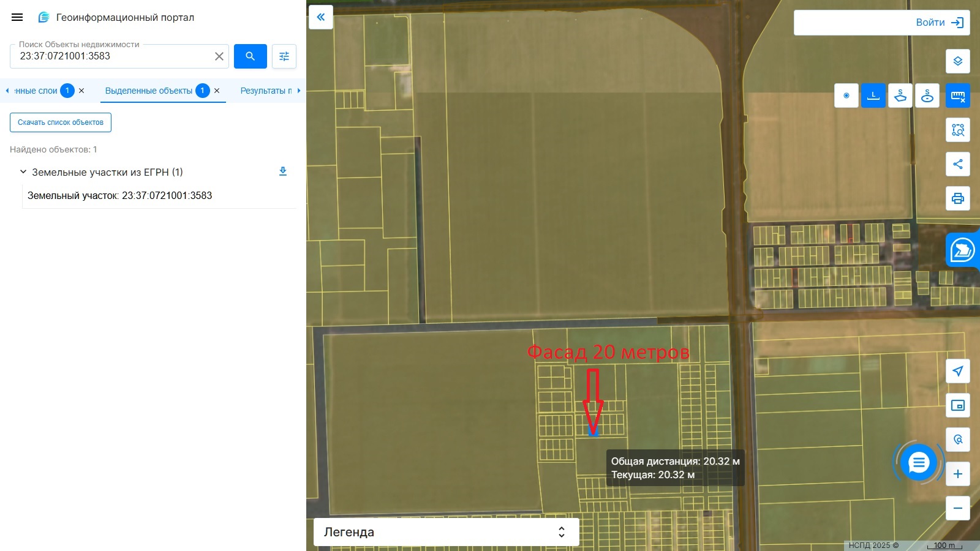Screen dimensions: 980x551
Task: Collapse the left sidebar panel
Action: 320,17
